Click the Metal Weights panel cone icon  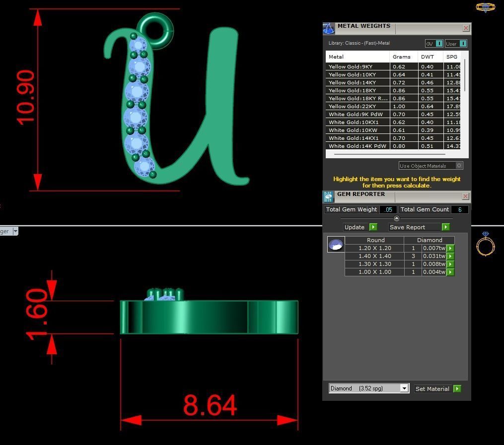click(x=328, y=29)
